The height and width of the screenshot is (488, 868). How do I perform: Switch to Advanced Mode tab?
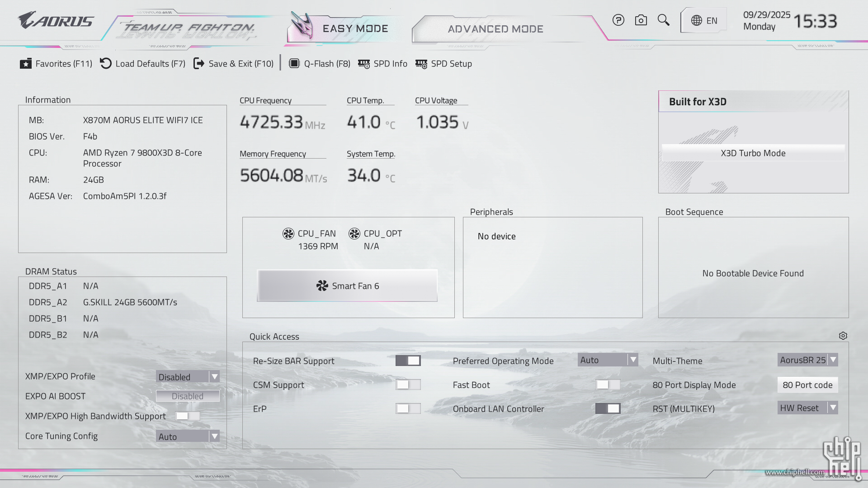[495, 29]
